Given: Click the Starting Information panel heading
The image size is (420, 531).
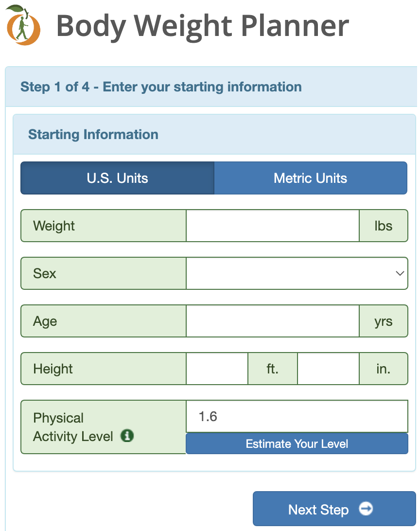Looking at the screenshot, I should (93, 134).
